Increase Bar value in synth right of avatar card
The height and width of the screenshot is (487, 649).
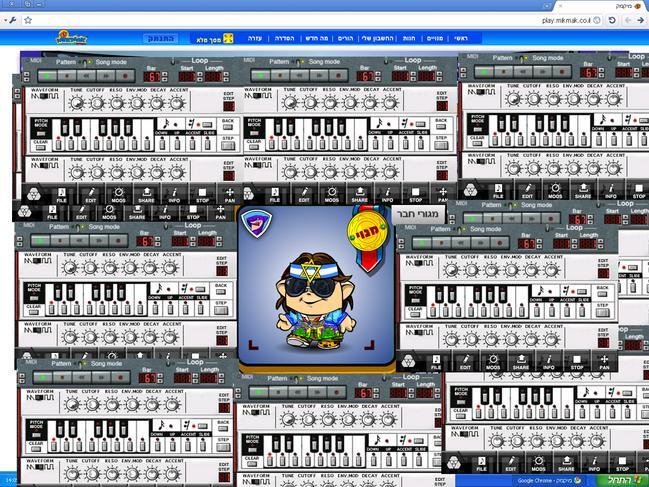tap(539, 241)
